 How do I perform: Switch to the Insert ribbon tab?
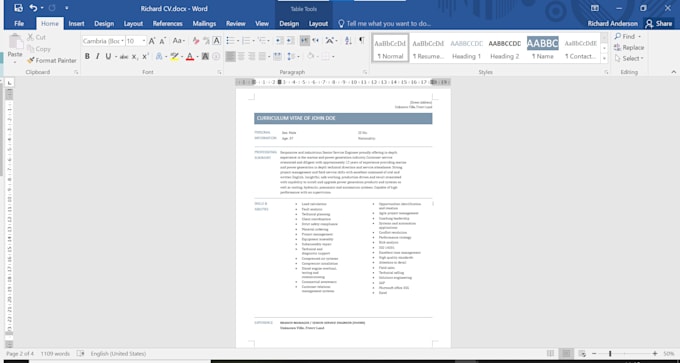click(x=76, y=24)
